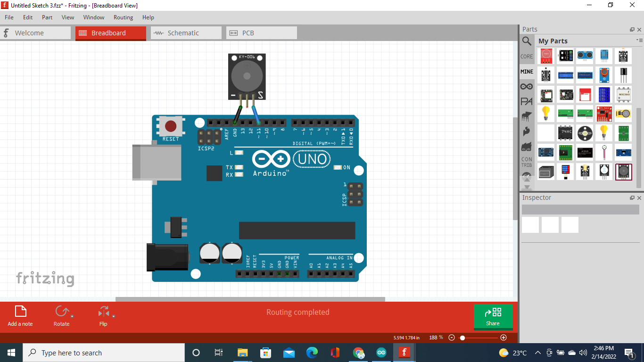The height and width of the screenshot is (362, 644).
Task: Click the black wire to GND
Action: click(x=238, y=114)
